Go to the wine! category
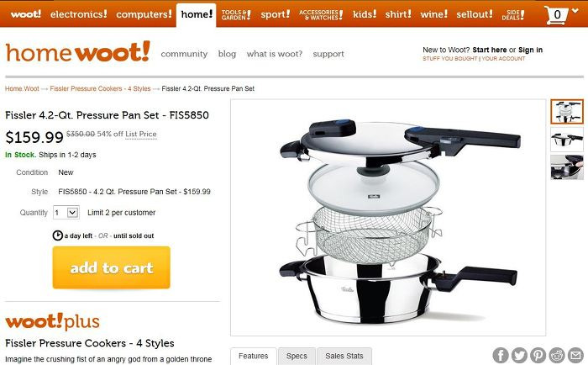588x365 pixels. tap(434, 14)
